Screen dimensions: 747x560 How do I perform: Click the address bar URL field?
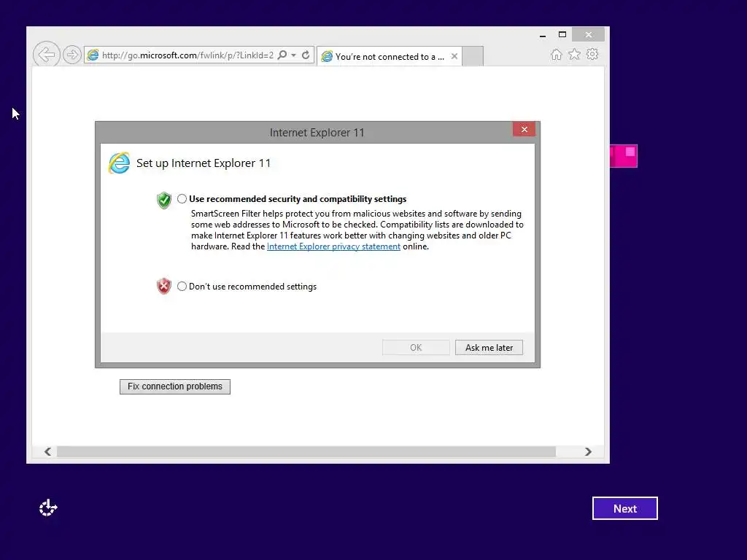[x=187, y=55]
